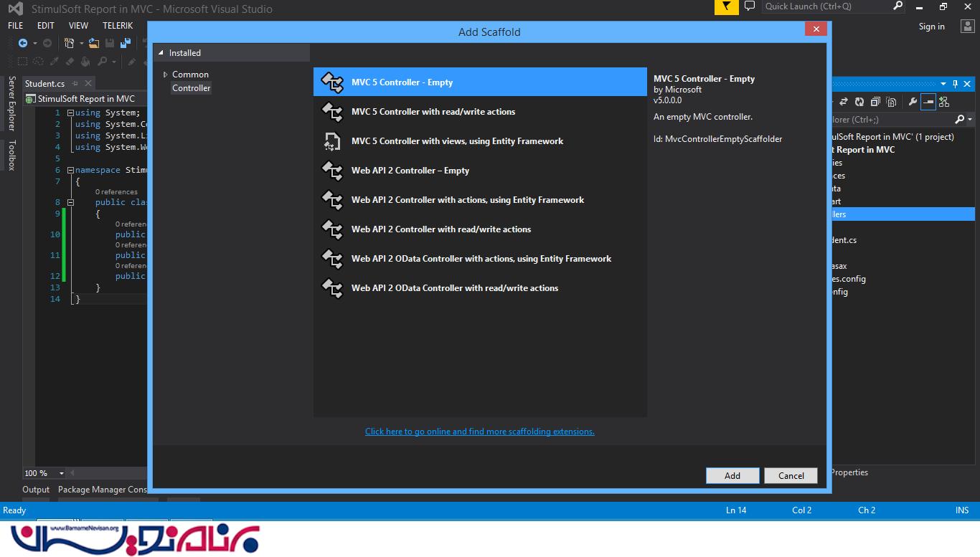The width and height of the screenshot is (980, 557).
Task: Expand the Common tree node
Action: pos(165,75)
